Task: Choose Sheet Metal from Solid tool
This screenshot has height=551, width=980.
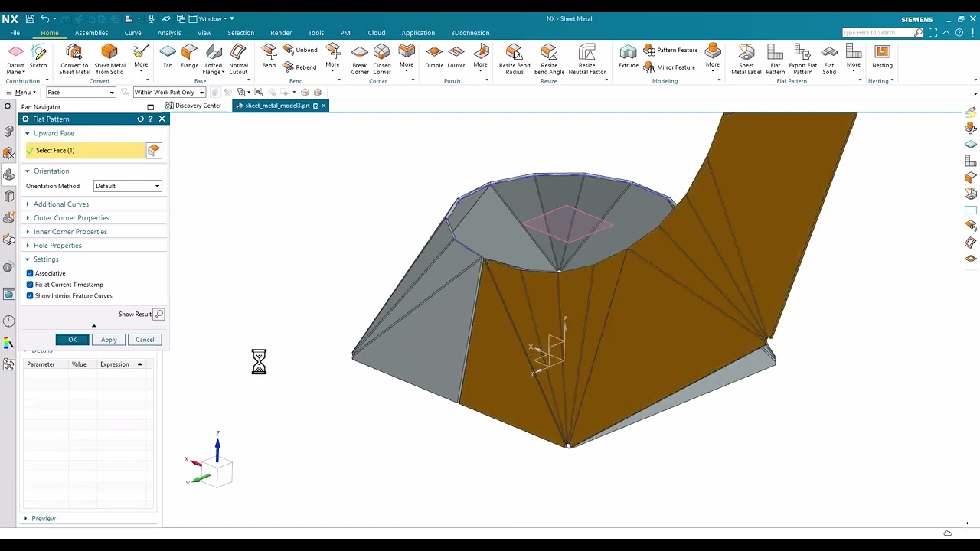Action: (x=109, y=59)
